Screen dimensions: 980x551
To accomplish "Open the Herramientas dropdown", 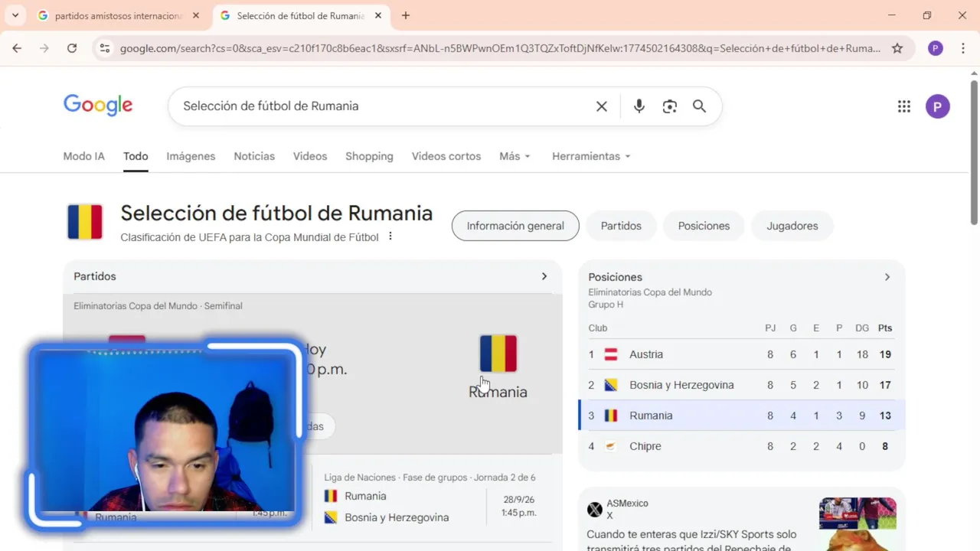I will coord(591,156).
